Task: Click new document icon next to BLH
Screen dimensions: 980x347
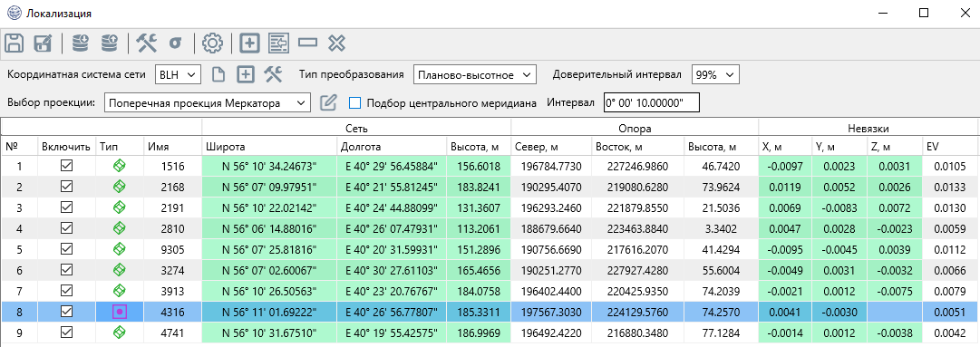Action: point(218,74)
